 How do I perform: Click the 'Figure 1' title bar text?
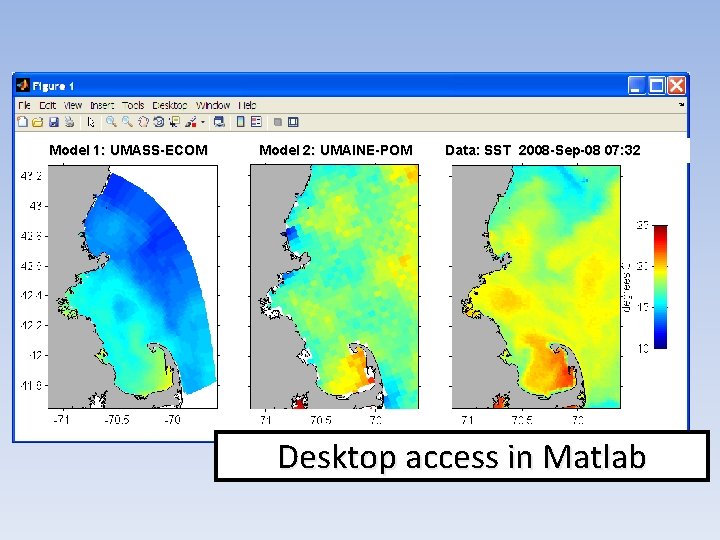pos(53,86)
